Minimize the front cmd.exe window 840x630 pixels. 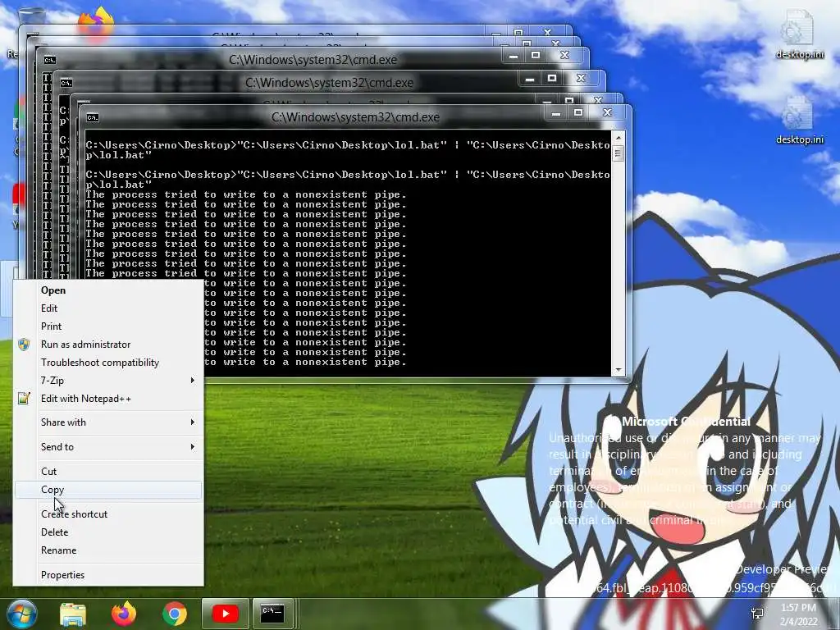click(556, 113)
